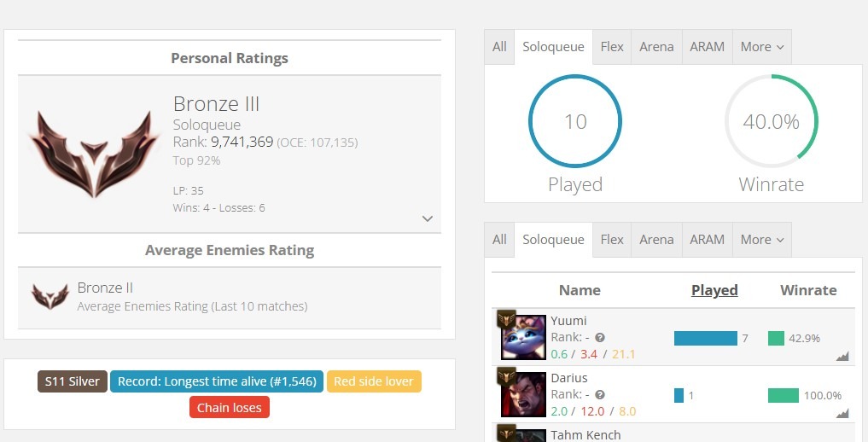Image resolution: width=868 pixels, height=442 pixels.
Task: Click the 10 Played circular gauge
Action: 575,121
